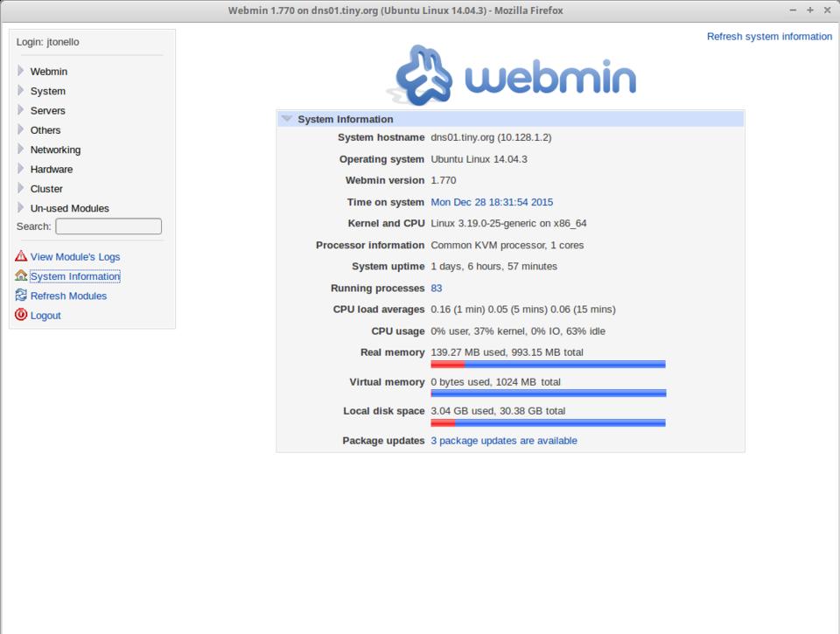Open the 3 package updates available link
The height and width of the screenshot is (634, 840).
503,441
